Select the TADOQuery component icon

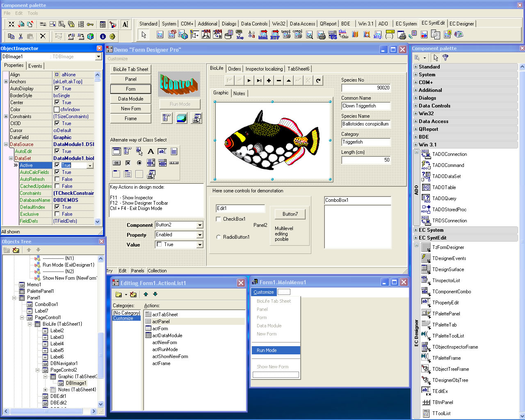[x=426, y=199]
